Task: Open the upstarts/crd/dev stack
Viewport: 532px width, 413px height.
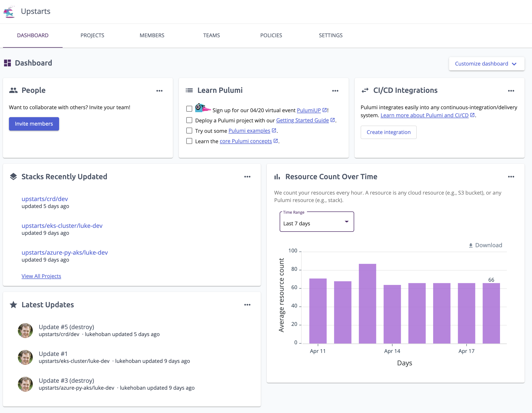Action: tap(45, 199)
